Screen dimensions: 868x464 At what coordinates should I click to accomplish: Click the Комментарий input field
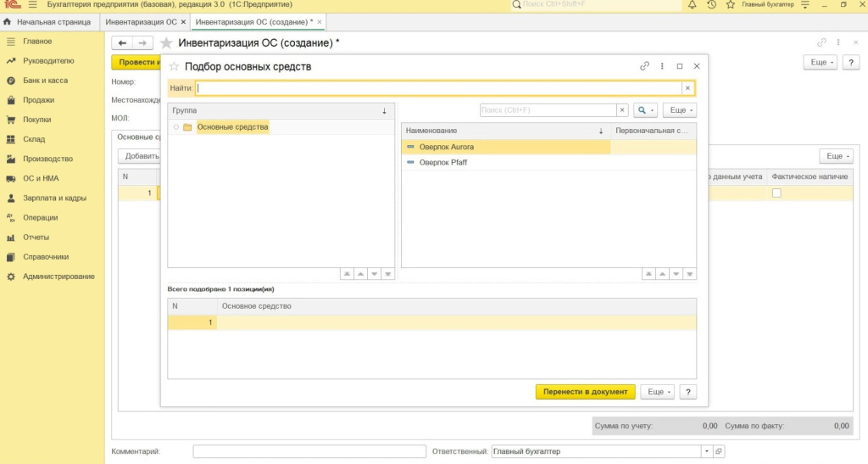[309, 451]
